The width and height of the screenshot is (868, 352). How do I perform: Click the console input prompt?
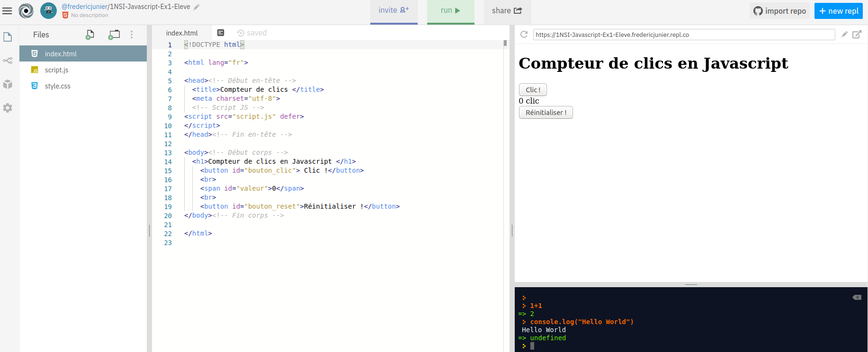532,346
